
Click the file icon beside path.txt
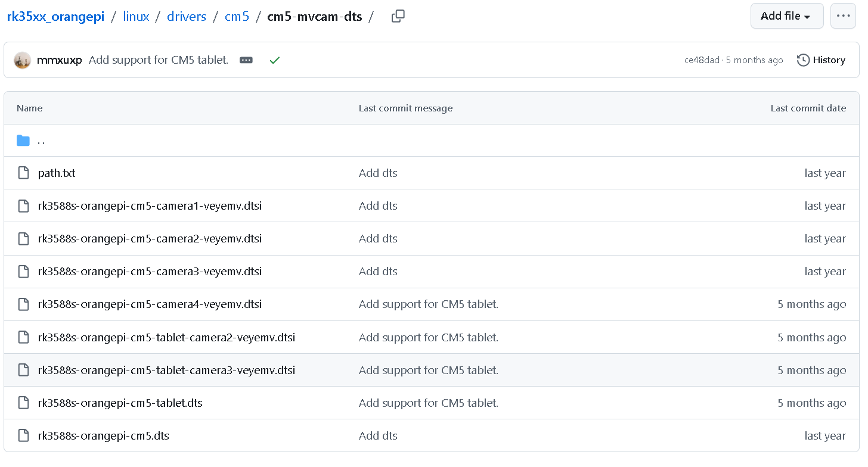23,173
